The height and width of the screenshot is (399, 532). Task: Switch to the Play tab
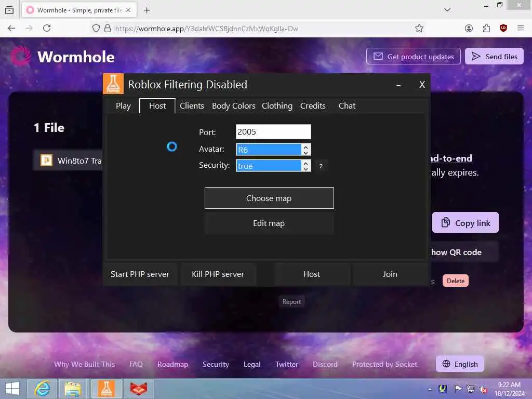(123, 106)
